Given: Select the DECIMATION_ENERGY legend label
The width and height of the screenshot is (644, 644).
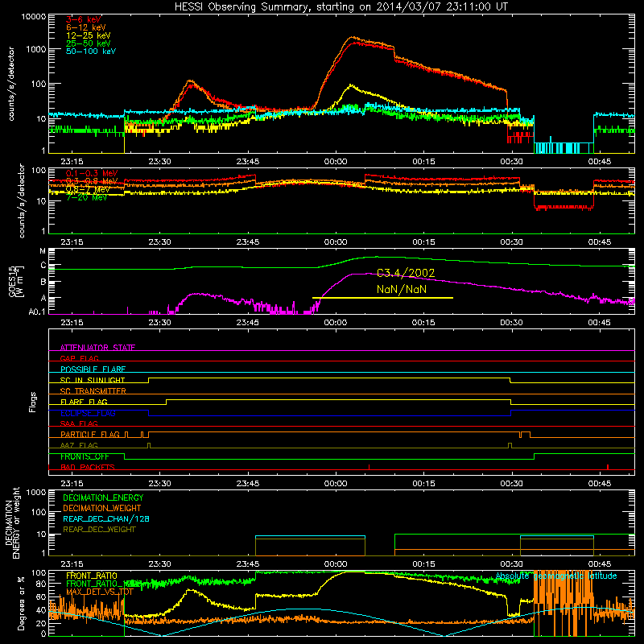Looking at the screenshot, I should pyautogui.click(x=103, y=497).
